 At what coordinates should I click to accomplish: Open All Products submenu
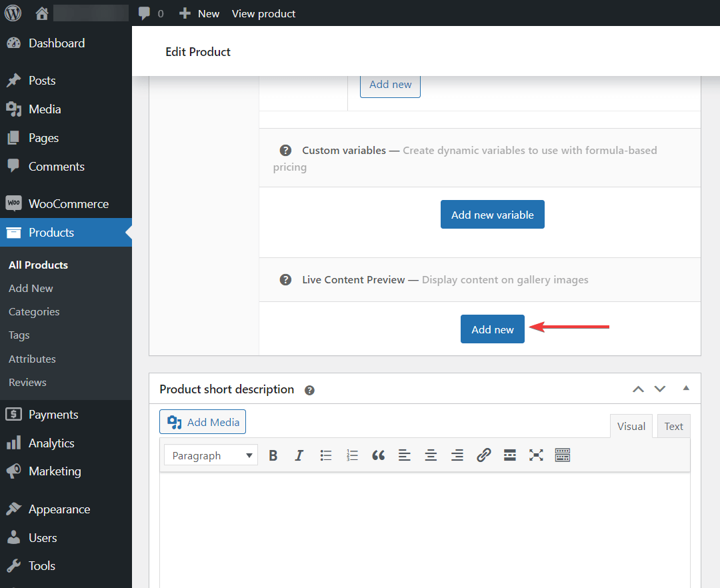[38, 265]
